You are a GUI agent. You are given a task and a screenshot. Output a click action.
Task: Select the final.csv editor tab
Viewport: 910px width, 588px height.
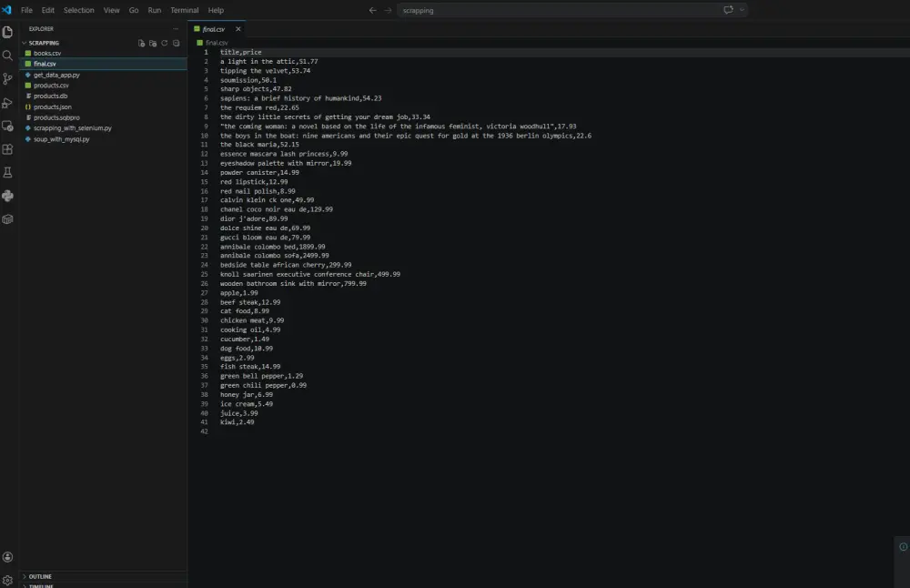(217, 29)
